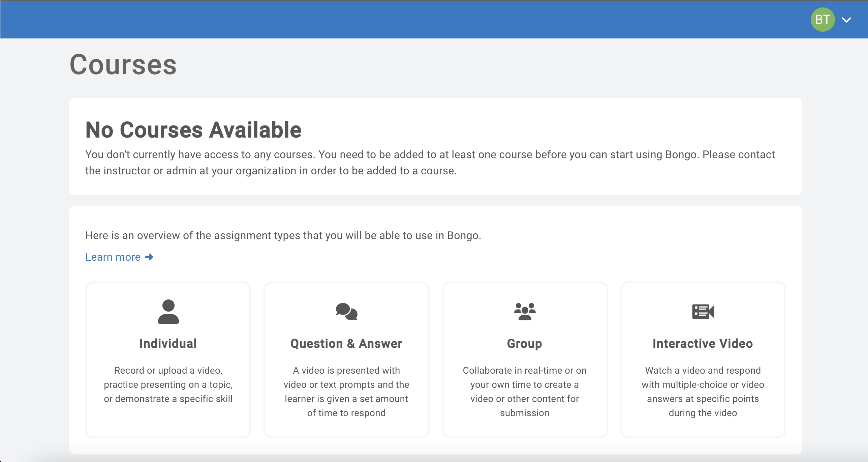
Task: Select the Question & Answer heading
Action: tap(346, 343)
